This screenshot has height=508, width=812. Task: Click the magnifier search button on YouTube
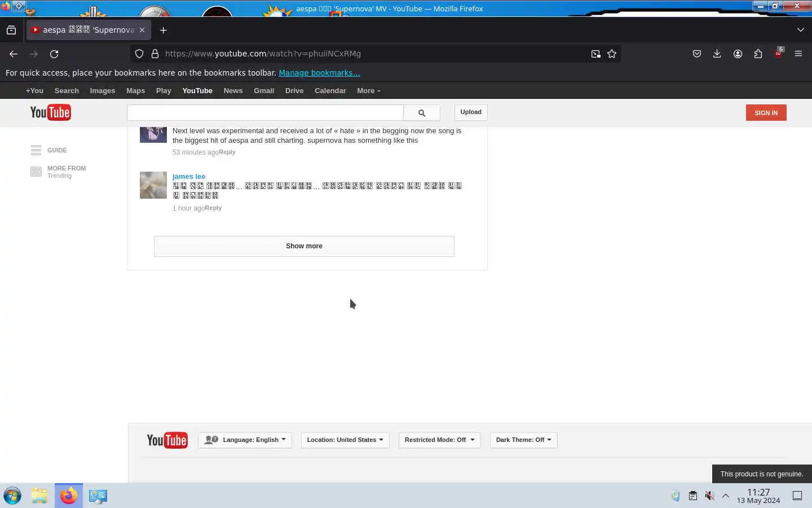point(422,113)
